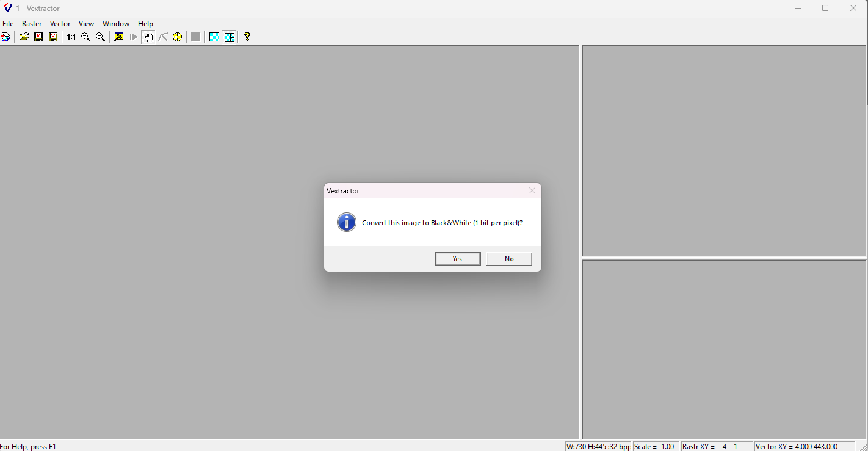Click the dialog's conversion question text

point(443,223)
